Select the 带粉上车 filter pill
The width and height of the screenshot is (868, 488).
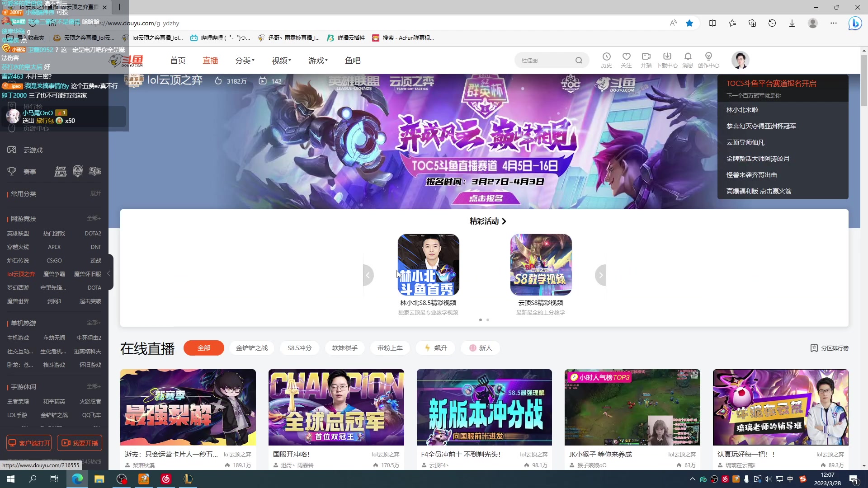(390, 348)
